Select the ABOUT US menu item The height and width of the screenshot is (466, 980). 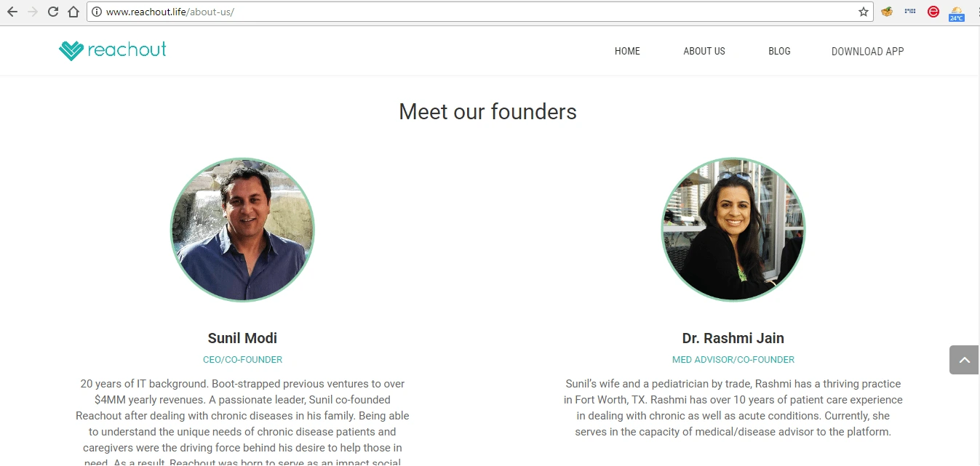(704, 51)
